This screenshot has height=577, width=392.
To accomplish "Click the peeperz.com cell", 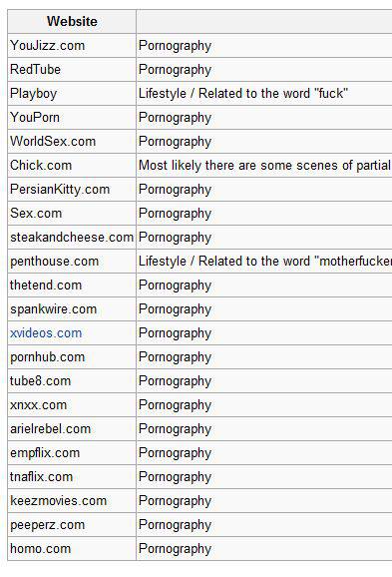I will tap(72, 525).
